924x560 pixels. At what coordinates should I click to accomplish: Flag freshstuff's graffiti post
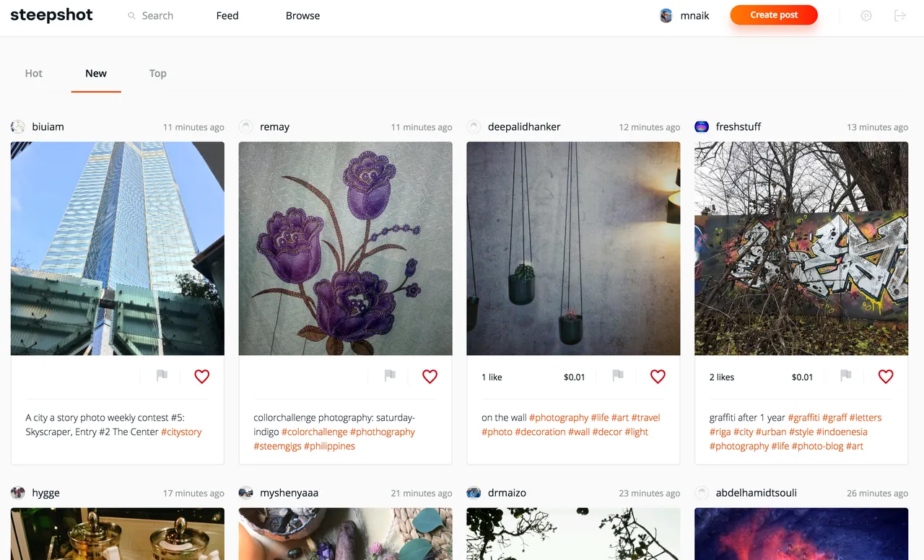(846, 376)
